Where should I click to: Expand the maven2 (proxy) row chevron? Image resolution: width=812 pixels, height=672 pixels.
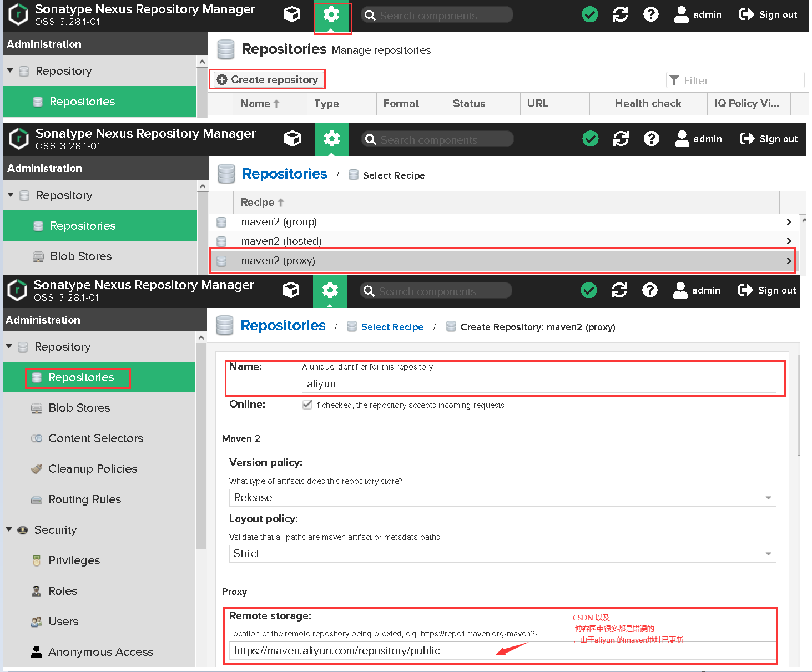pos(789,261)
